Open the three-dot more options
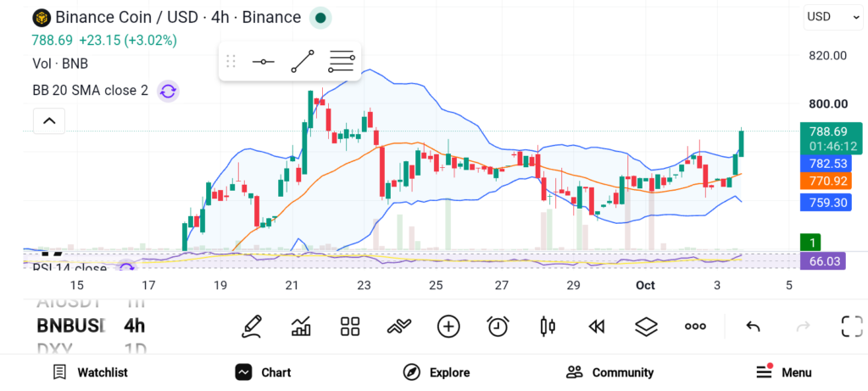The height and width of the screenshot is (391, 868). tap(695, 327)
